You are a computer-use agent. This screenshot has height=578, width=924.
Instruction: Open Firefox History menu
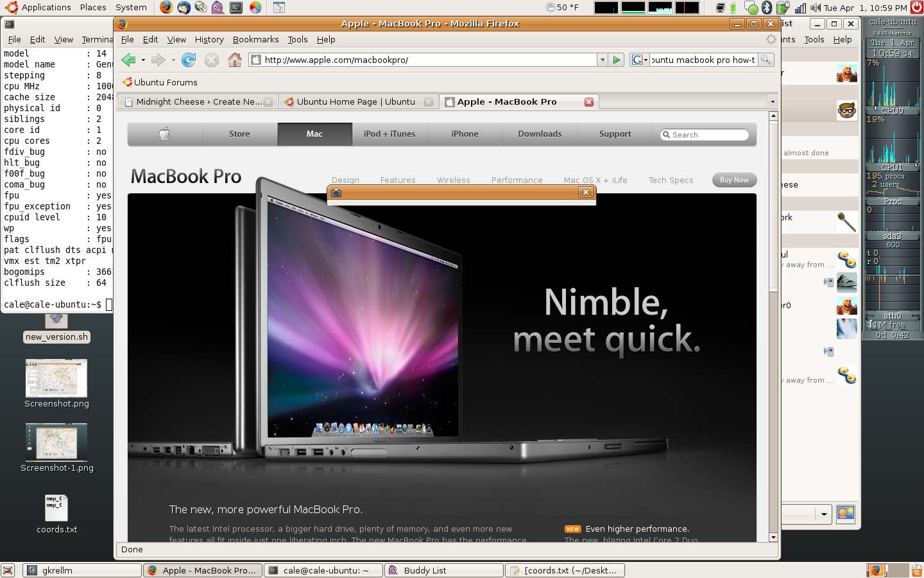tap(209, 39)
